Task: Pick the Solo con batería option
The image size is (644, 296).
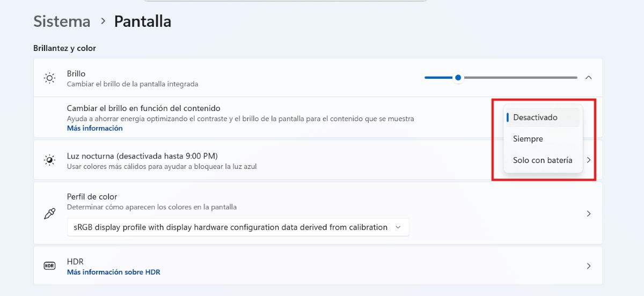Action: click(x=542, y=160)
